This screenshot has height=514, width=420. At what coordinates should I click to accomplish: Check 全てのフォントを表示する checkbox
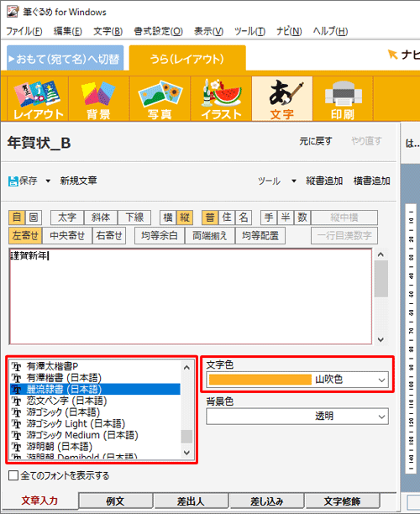(x=13, y=475)
